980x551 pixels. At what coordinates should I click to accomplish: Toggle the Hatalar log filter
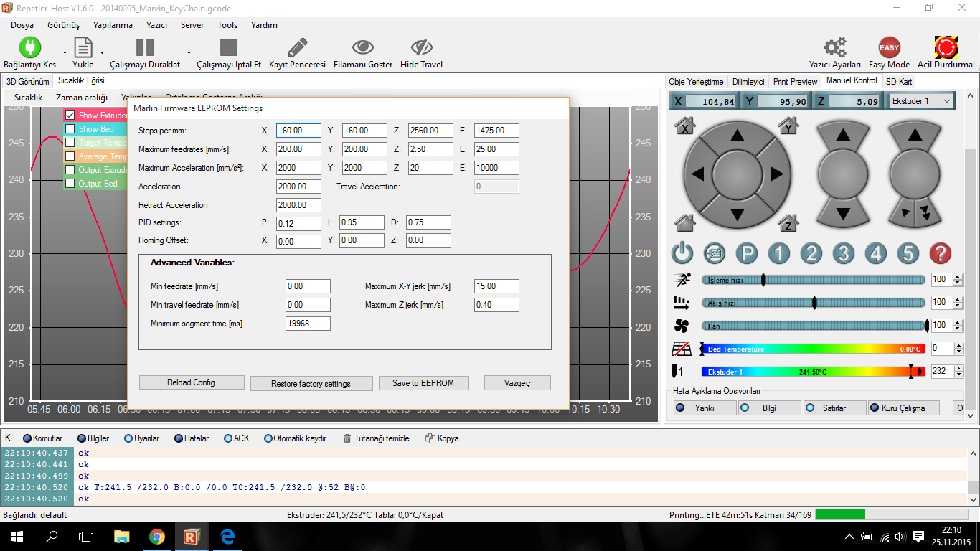click(191, 438)
